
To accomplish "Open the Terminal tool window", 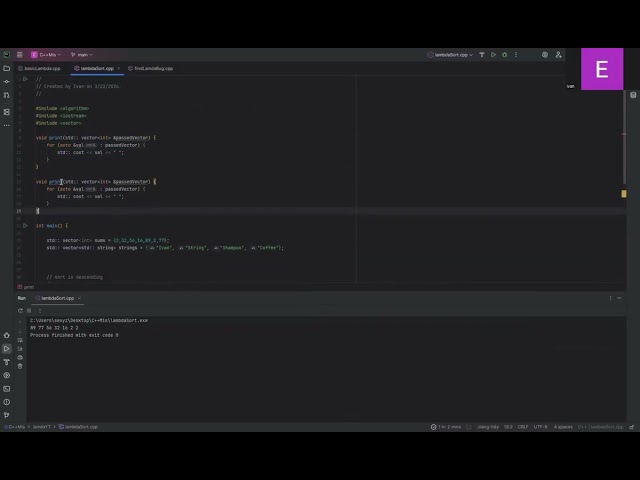I will (x=7, y=389).
